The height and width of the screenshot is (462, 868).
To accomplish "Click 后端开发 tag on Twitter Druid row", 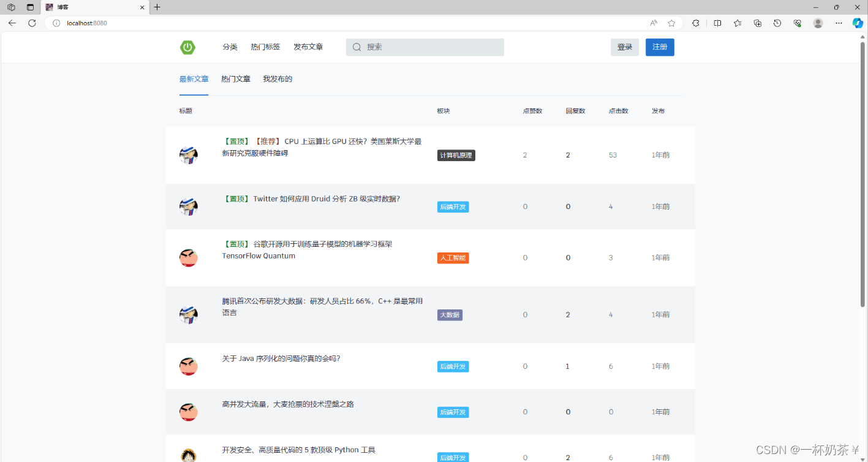I will [453, 207].
